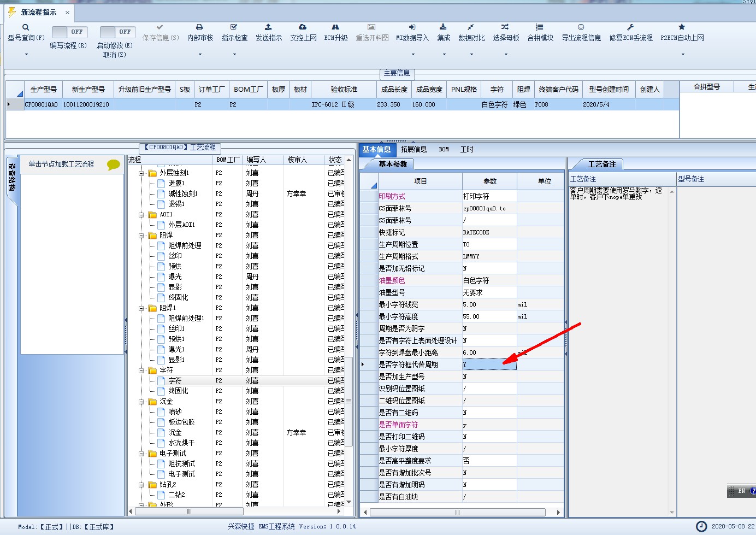Screen dimensions: 756x535
Task: Open the 型号查询 dropdown arrow
Action: 26,54
